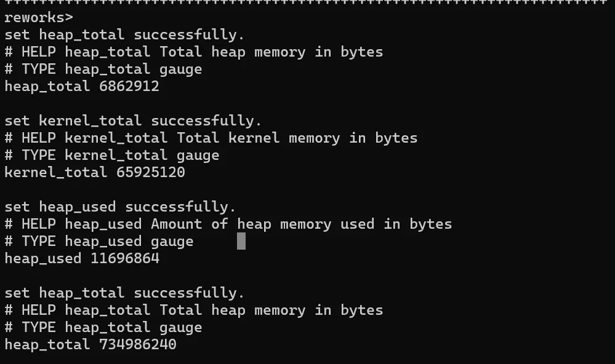
Task: Click the "# TYPE kernel_total gauge" line
Action: (x=111, y=155)
